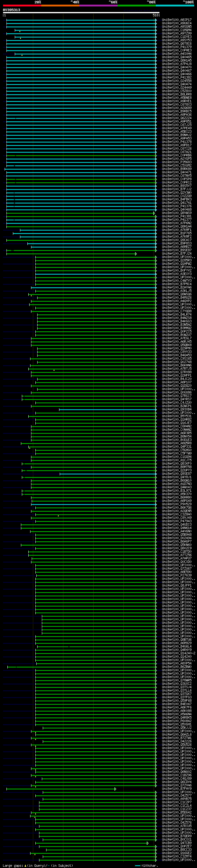Select UniRef100_A4S0H4 label
The width and height of the screenshot is (197, 868).
(x=177, y=54)
